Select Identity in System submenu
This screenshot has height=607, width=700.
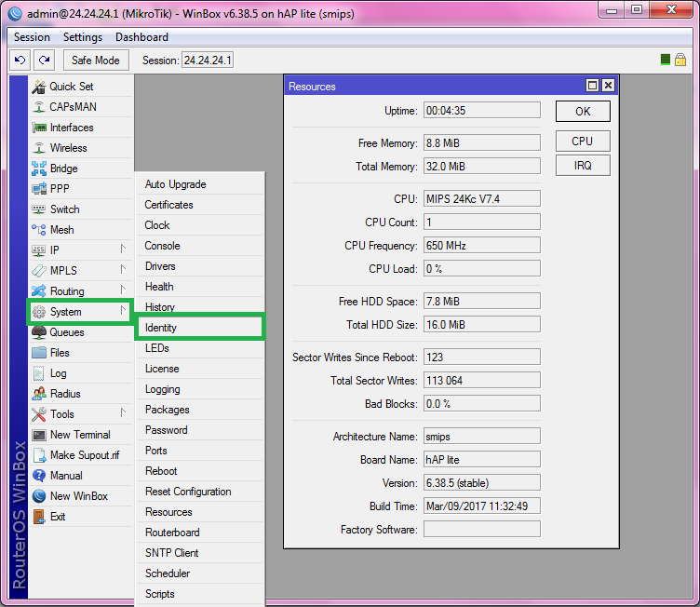click(199, 328)
